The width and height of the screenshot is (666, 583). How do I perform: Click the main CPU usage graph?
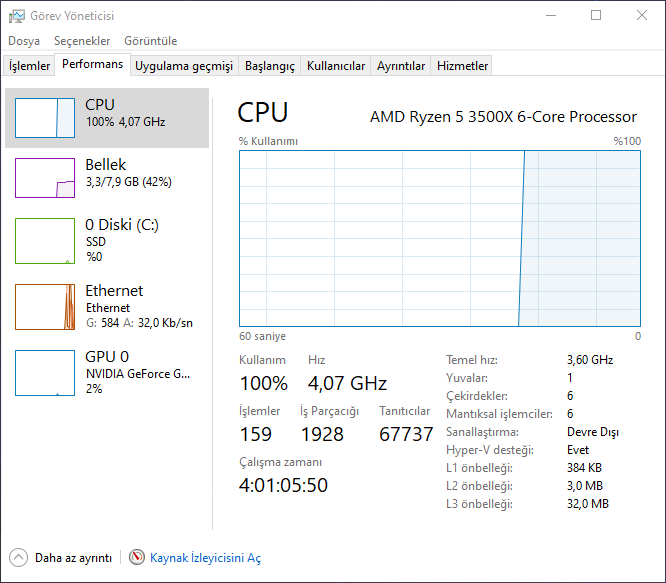tap(439, 238)
